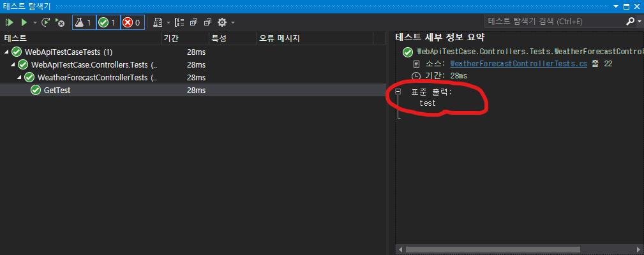
Task: Collapse the WebApiTestCaseTests node
Action: tap(6, 52)
